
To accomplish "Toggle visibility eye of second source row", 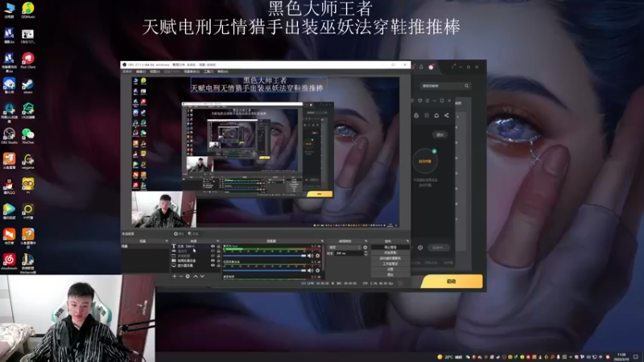I will 213,251.
